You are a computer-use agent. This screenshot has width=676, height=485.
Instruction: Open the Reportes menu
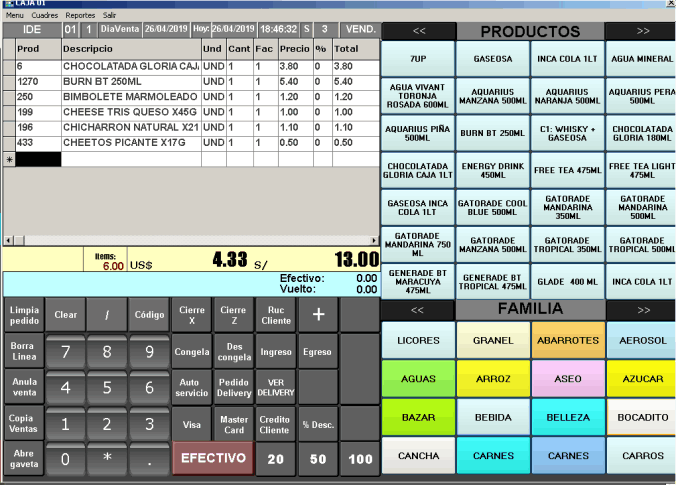point(80,15)
